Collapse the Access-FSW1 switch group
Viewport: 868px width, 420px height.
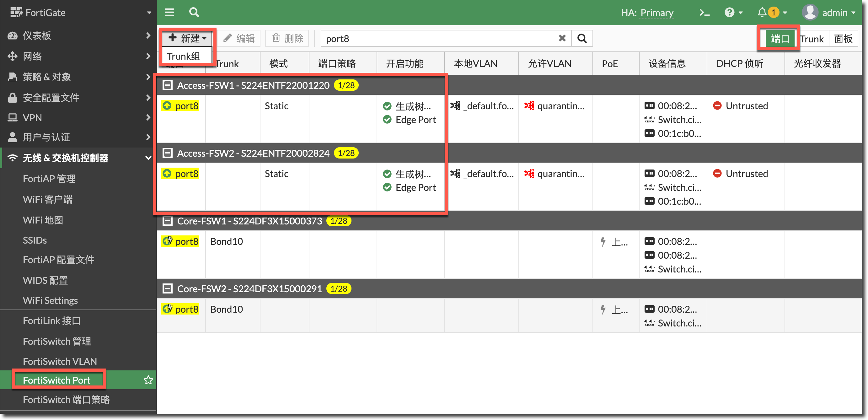point(168,85)
